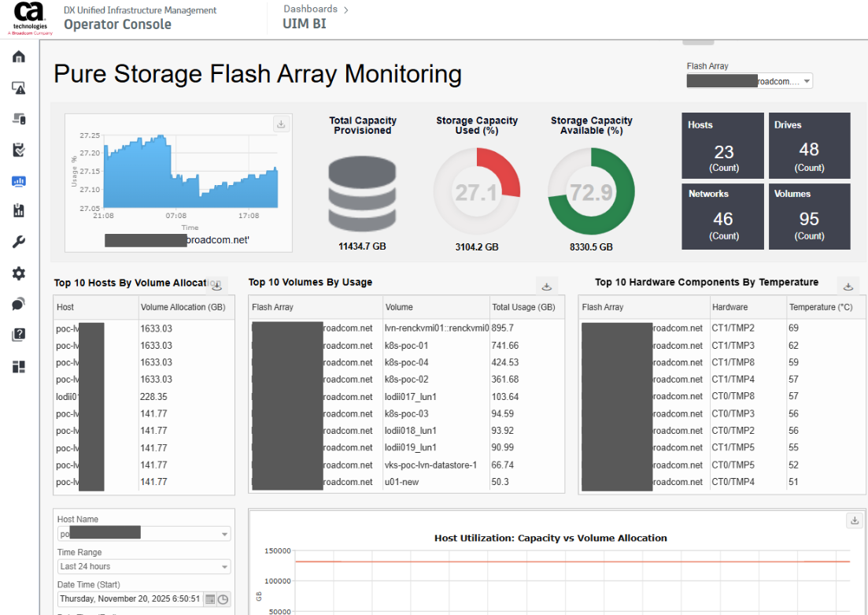This screenshot has width=868, height=615.
Task: Download Top 10 Volumes By Usage table
Action: point(546,287)
